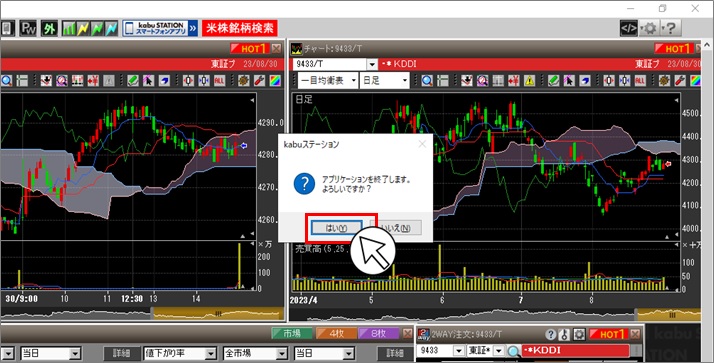This screenshot has width=714, height=363.
Task: Open the rainbow color palette in the left chart
Action: click(x=275, y=81)
